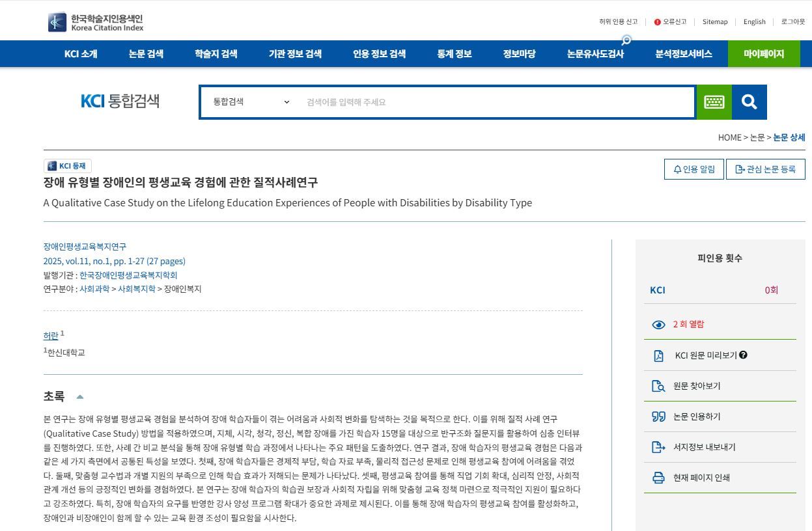Click the KCI 등재 badge
The image size is (812, 531).
tap(68, 166)
